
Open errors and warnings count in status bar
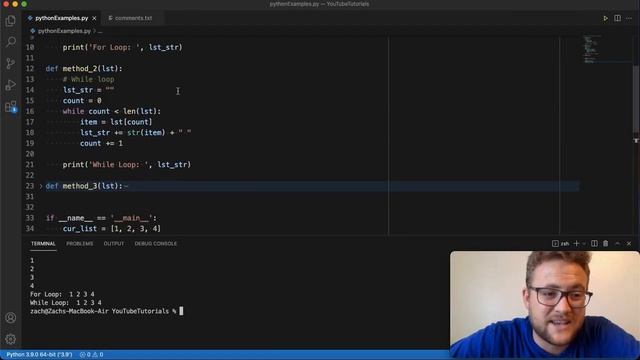[x=91, y=355]
